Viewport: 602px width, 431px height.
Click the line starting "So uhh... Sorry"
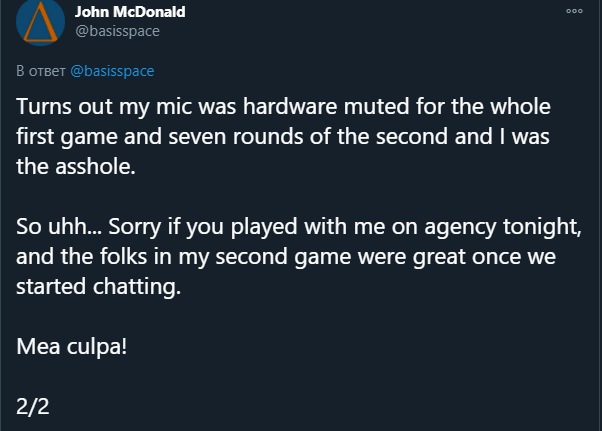[300, 227]
